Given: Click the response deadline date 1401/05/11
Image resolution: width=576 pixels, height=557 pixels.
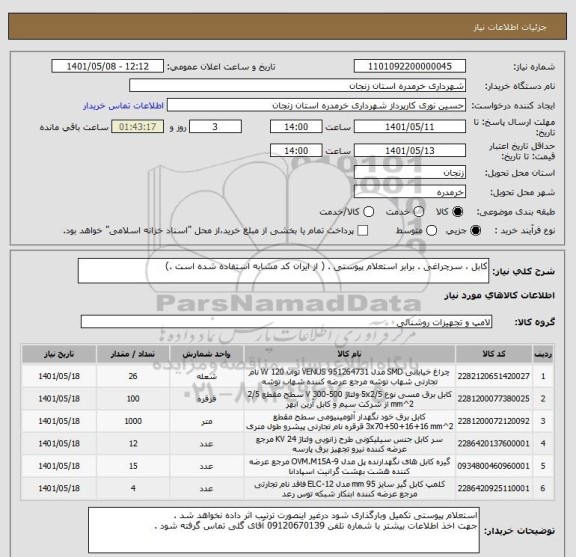Looking at the screenshot, I should click(410, 127).
